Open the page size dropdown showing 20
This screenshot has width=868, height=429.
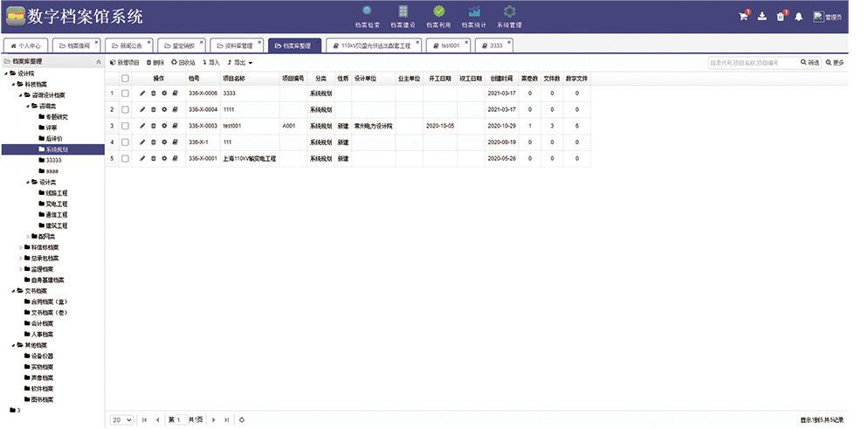[121, 420]
